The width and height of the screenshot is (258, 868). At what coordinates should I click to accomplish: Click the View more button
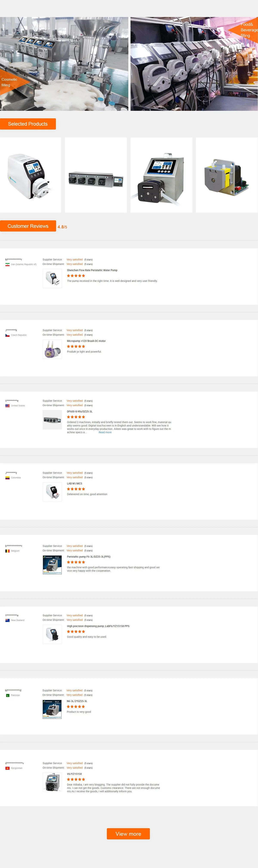click(128, 834)
